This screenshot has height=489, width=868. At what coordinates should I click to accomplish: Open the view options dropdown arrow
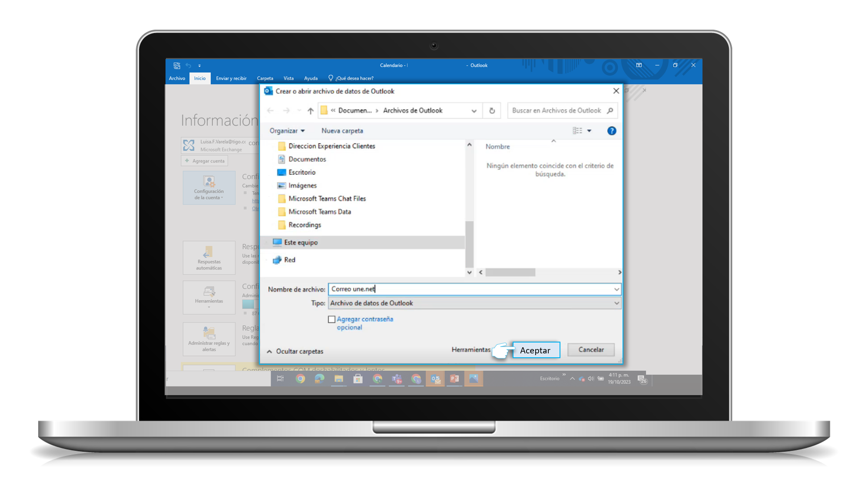point(589,131)
